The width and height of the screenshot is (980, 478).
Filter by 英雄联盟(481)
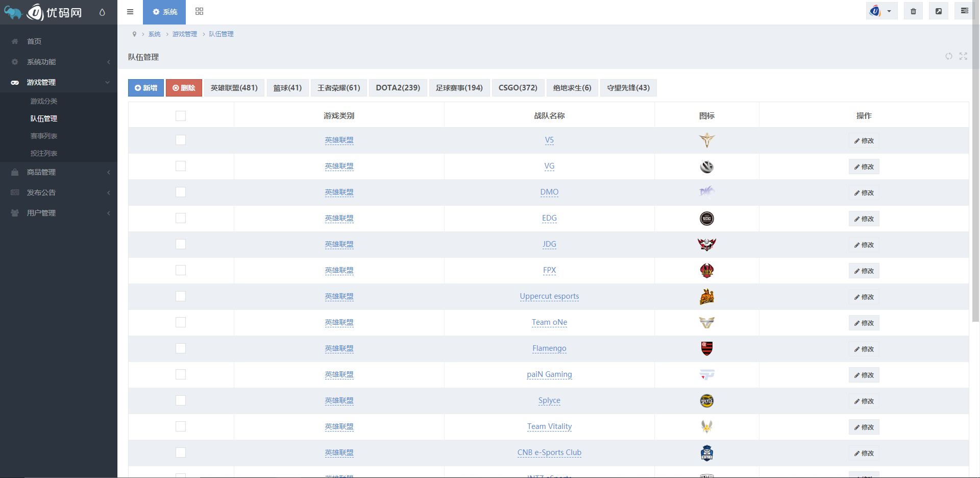coord(234,88)
